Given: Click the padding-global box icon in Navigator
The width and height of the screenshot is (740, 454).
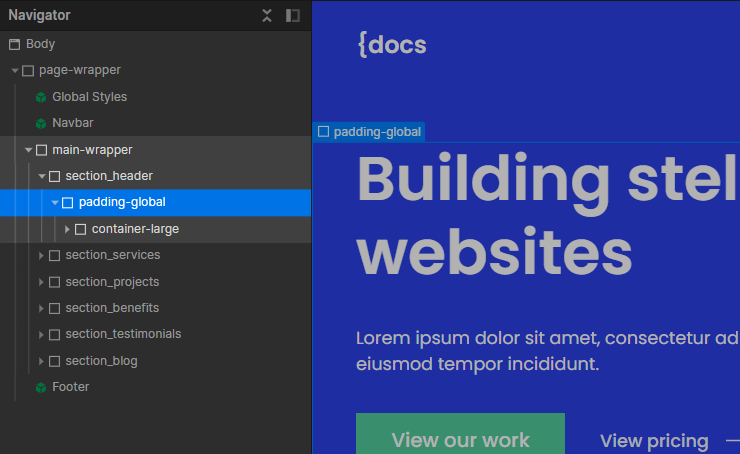Looking at the screenshot, I should (x=68, y=203).
